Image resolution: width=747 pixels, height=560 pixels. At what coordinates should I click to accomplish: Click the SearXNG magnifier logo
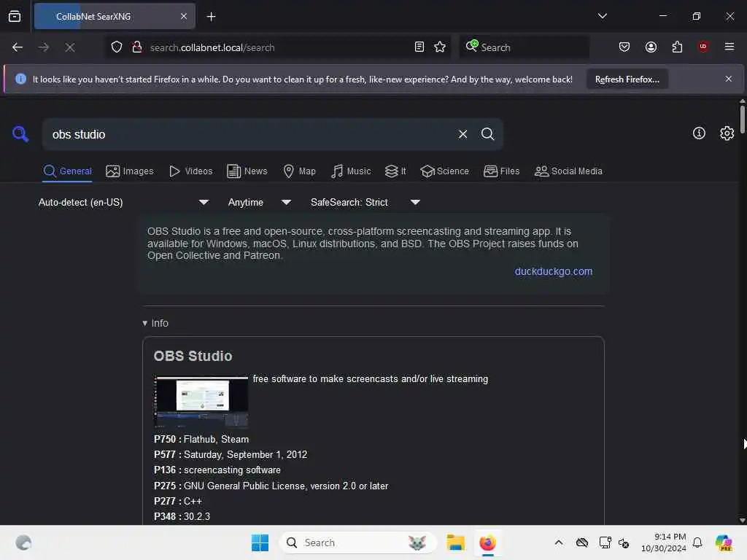[20, 134]
